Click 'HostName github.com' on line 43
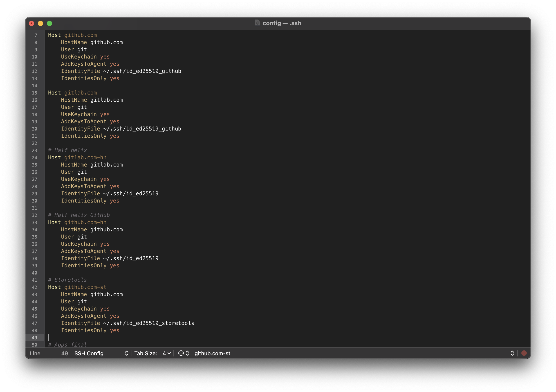Image resolution: width=556 pixels, height=392 pixels. 92,294
